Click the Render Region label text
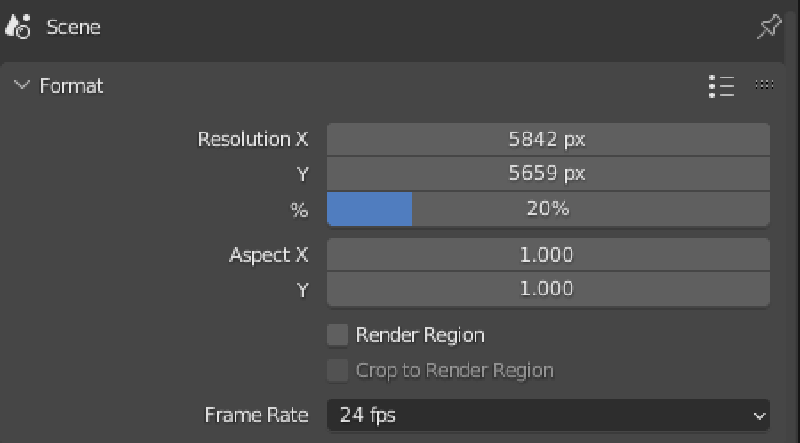This screenshot has width=800, height=443. [x=420, y=335]
